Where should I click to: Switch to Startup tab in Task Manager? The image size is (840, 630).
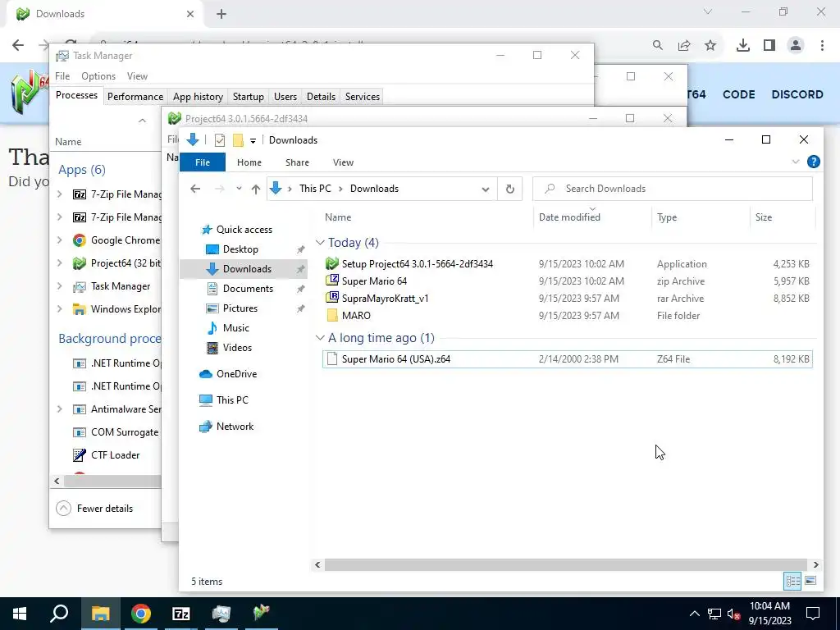pos(248,97)
